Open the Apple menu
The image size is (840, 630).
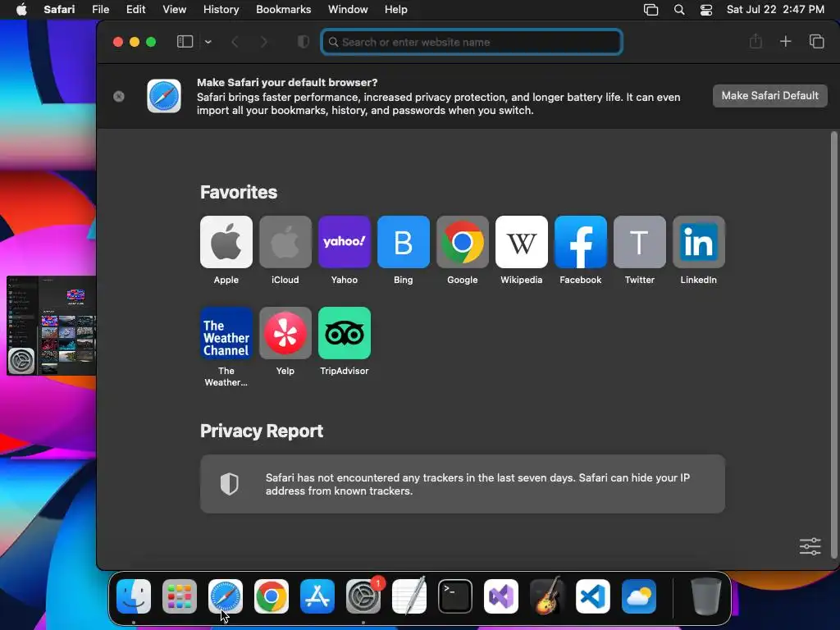[21, 9]
